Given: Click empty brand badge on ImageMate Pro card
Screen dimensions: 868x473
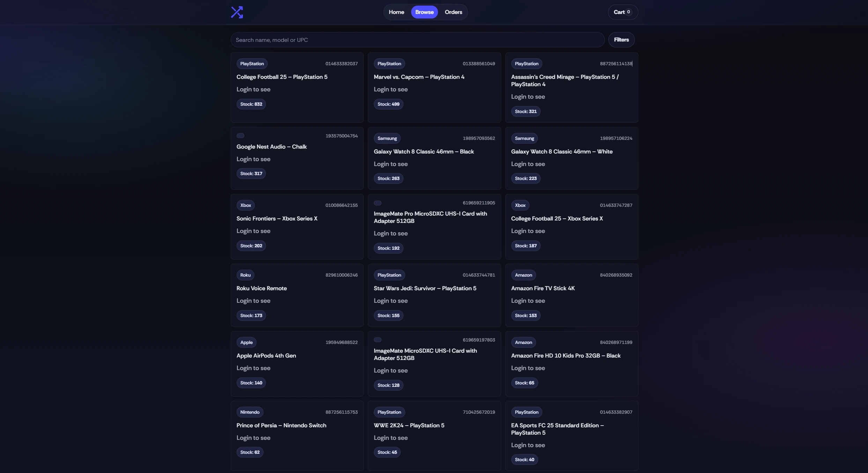Looking at the screenshot, I should tap(378, 203).
